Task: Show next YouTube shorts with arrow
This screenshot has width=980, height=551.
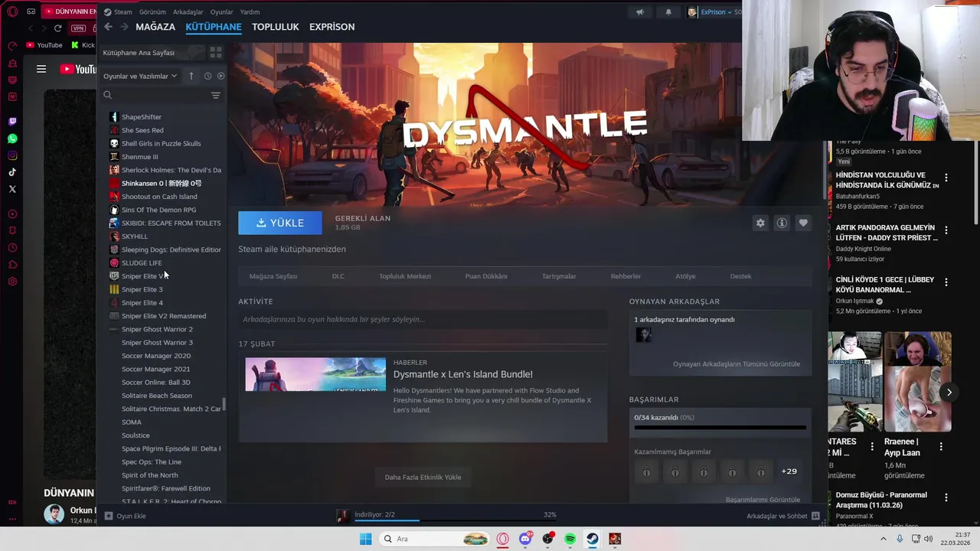Action: pyautogui.click(x=949, y=393)
